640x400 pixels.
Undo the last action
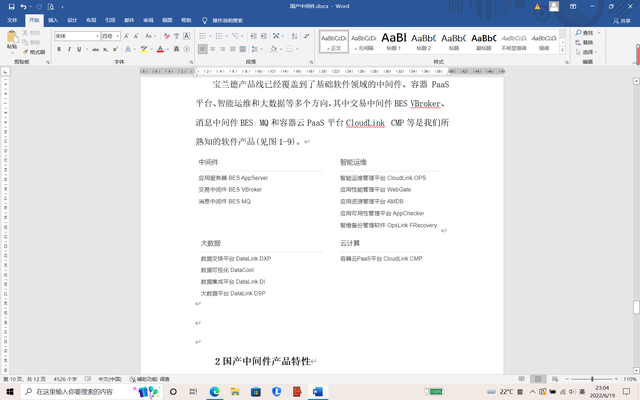pos(23,7)
